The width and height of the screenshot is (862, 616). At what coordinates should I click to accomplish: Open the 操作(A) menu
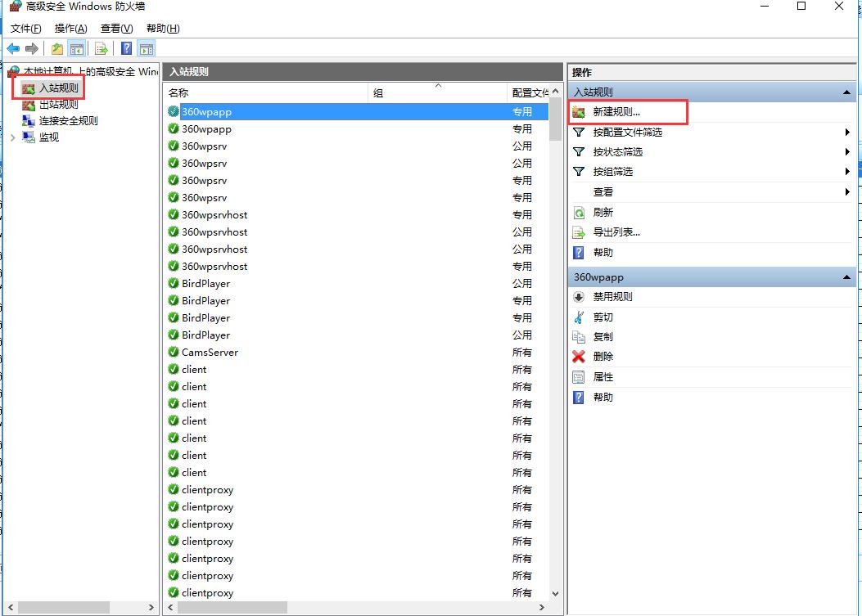[70, 29]
